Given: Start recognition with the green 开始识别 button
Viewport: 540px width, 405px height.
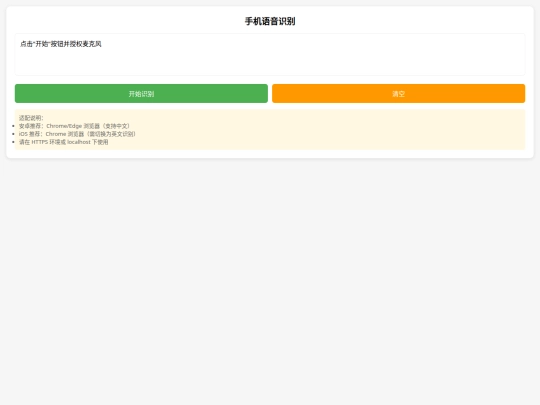Looking at the screenshot, I should (141, 93).
